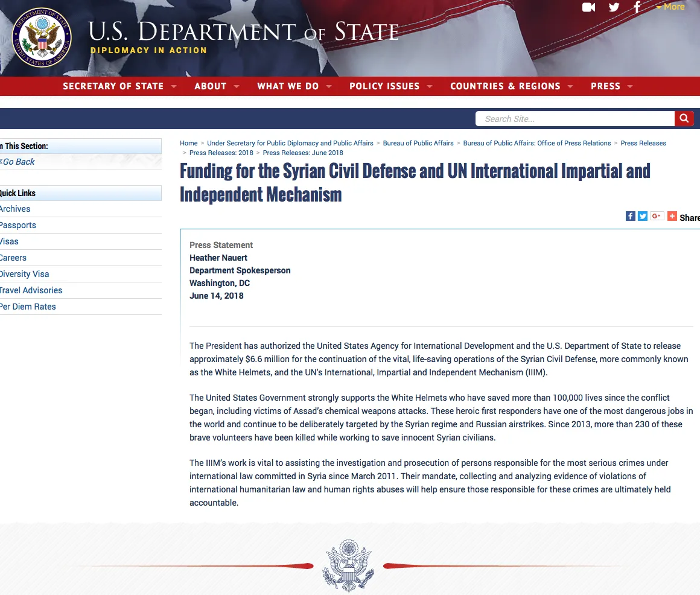This screenshot has height=595, width=700.
Task: Open the Bureau of Public Affairs breadcrumb
Action: (418, 143)
